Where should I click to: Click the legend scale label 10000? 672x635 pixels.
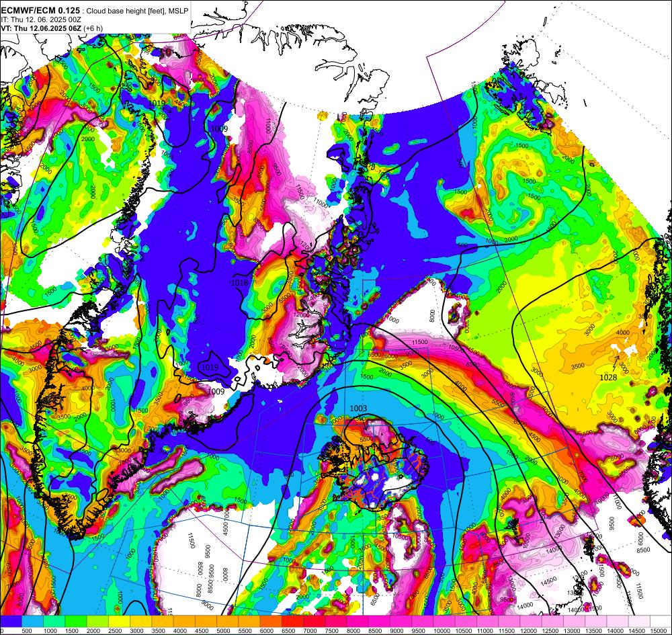[442, 630]
